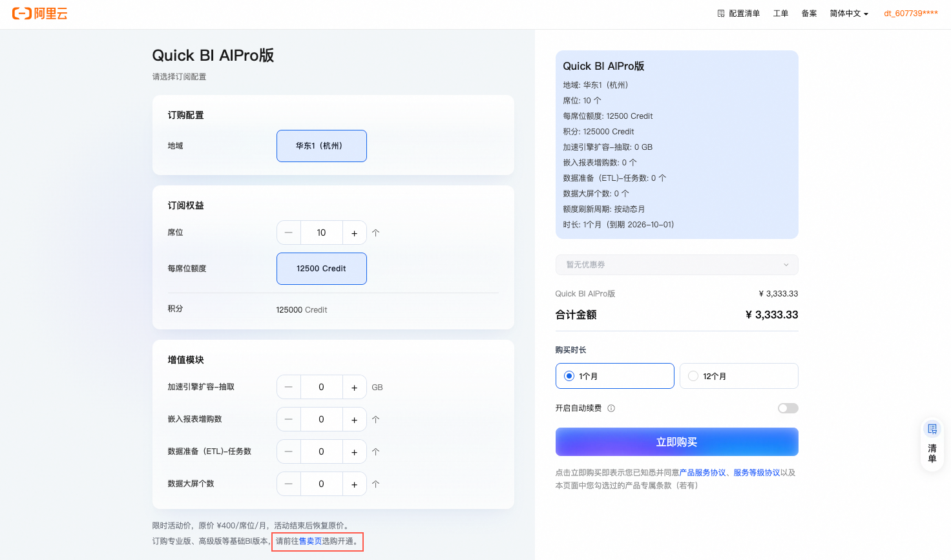951x560 pixels.
Task: Decrease 席位 seat count
Action: 289,233
